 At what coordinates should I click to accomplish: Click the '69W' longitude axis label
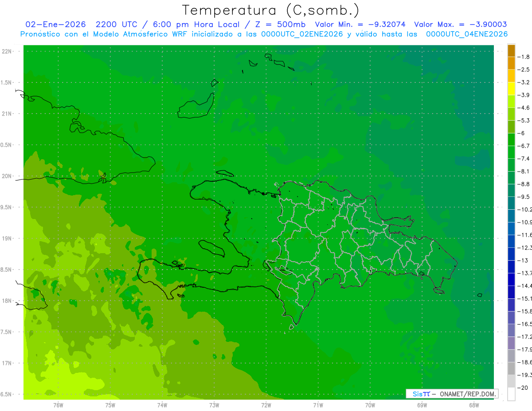pyautogui.click(x=422, y=405)
